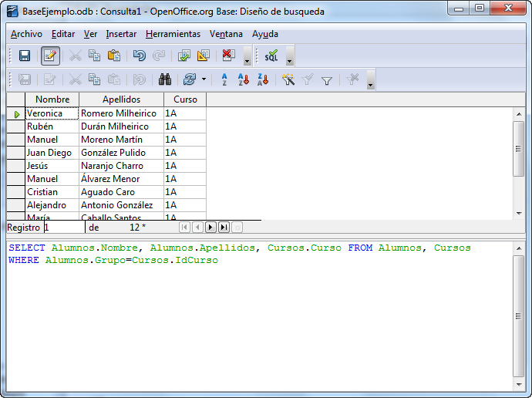The width and height of the screenshot is (532, 398).
Task: Click the new record button in navigator
Action: (237, 227)
